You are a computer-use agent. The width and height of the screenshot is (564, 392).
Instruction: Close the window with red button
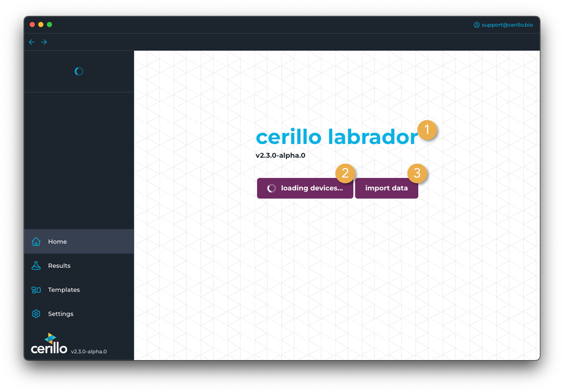[32, 25]
